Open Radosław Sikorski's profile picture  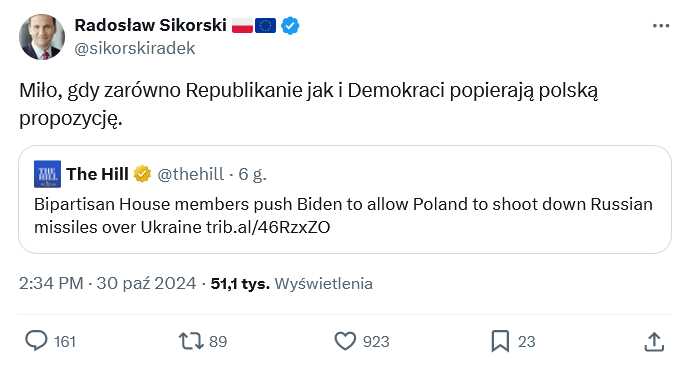42,37
